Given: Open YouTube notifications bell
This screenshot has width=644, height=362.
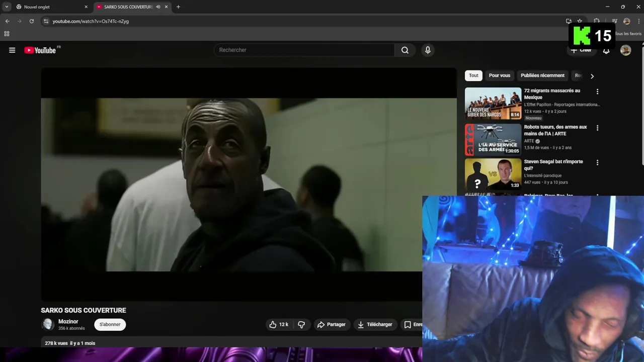Looking at the screenshot, I should pyautogui.click(x=606, y=51).
